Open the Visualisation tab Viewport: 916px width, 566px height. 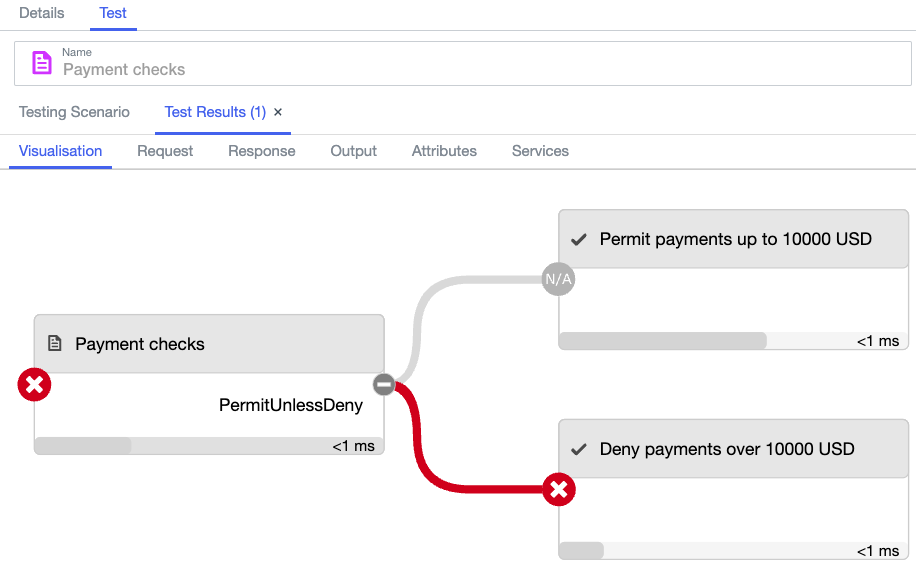[x=60, y=151]
